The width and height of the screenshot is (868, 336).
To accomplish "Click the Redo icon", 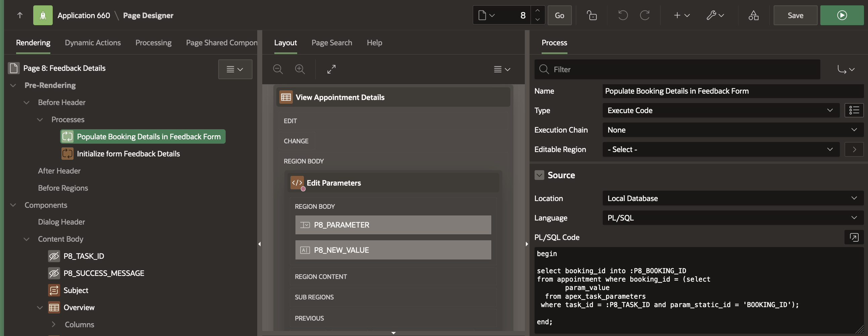I will tap(645, 15).
